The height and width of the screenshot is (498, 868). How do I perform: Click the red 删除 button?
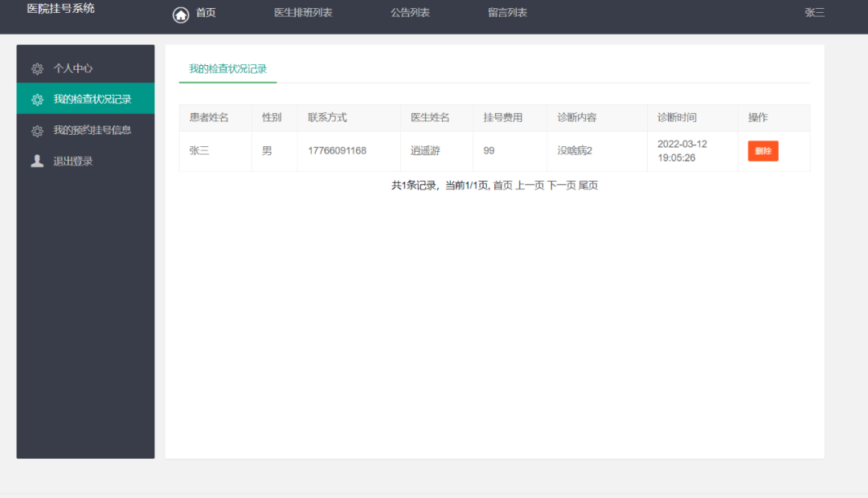coord(763,151)
